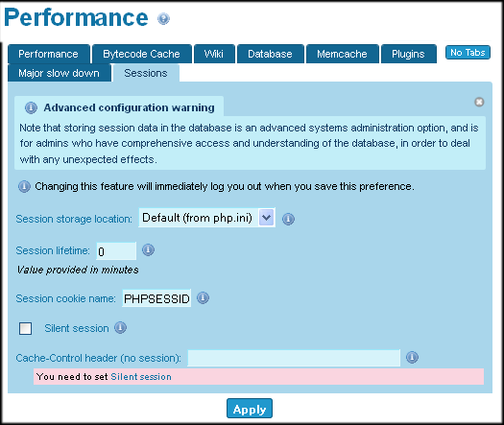
Task: Dismiss the Advanced configuration warning box
Action: pos(479,102)
